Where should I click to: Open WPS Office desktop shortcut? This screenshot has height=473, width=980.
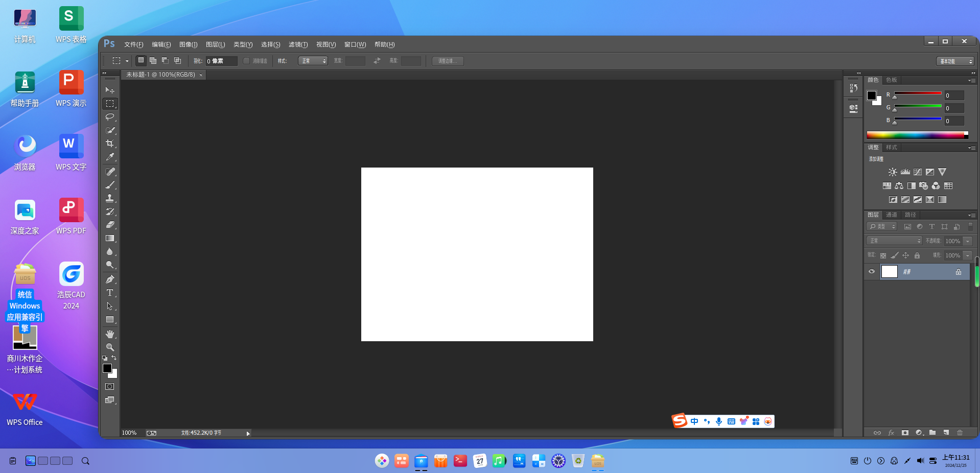tap(25, 409)
